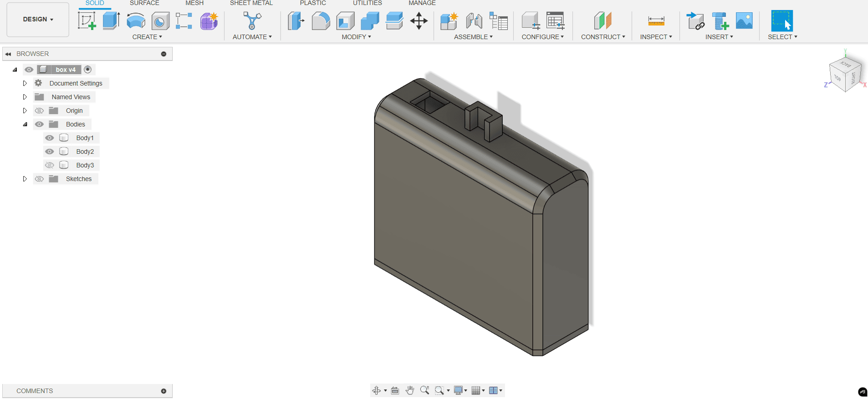The image size is (868, 399).
Task: Expand the Origin node
Action: coord(25,111)
